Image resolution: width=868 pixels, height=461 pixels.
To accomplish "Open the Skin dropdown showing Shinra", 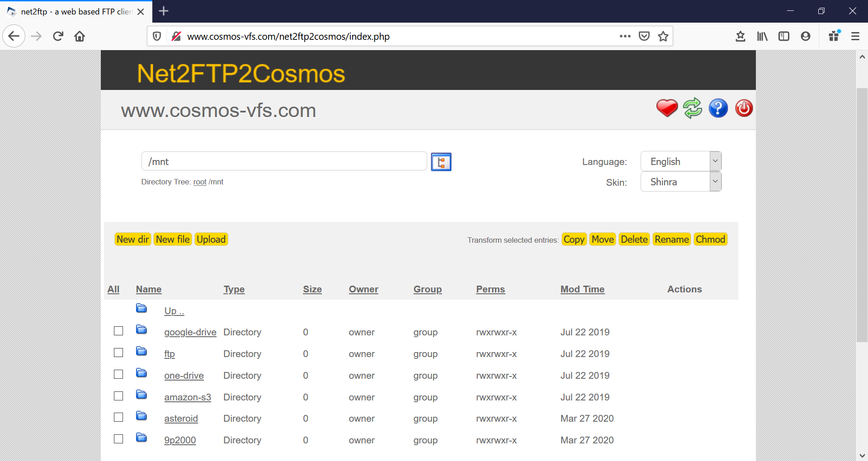I will [681, 182].
